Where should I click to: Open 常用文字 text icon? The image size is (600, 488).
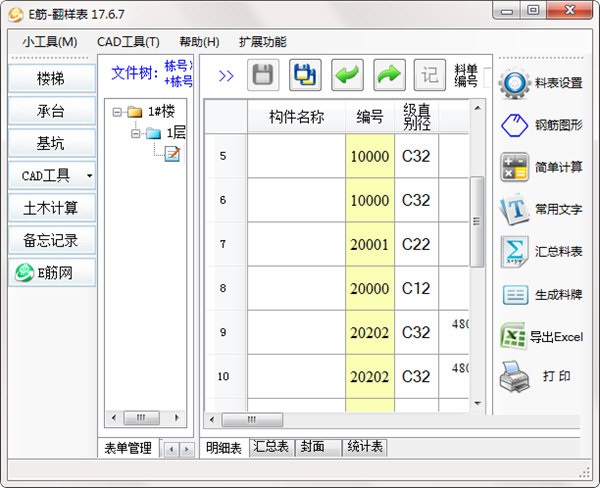[514, 209]
